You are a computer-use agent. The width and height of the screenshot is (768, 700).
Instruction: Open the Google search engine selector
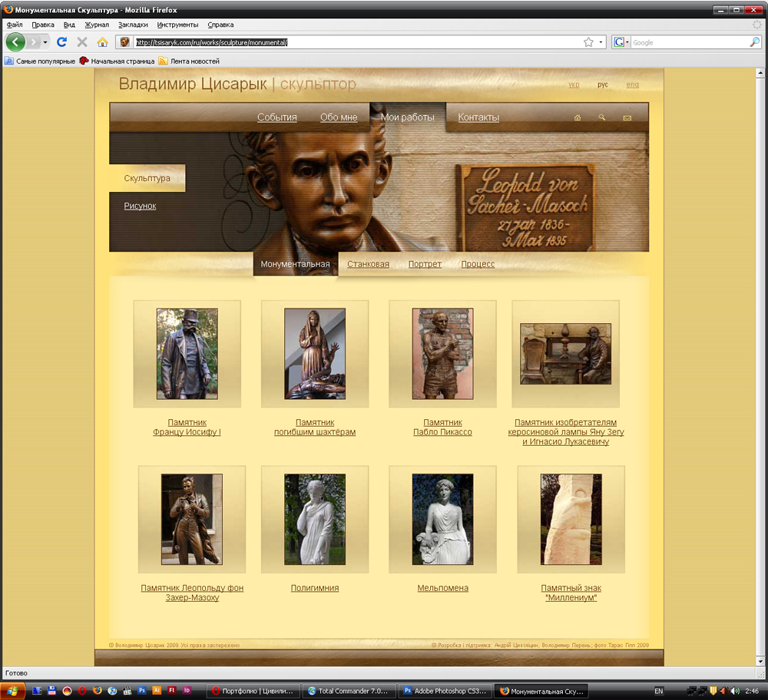tap(621, 42)
